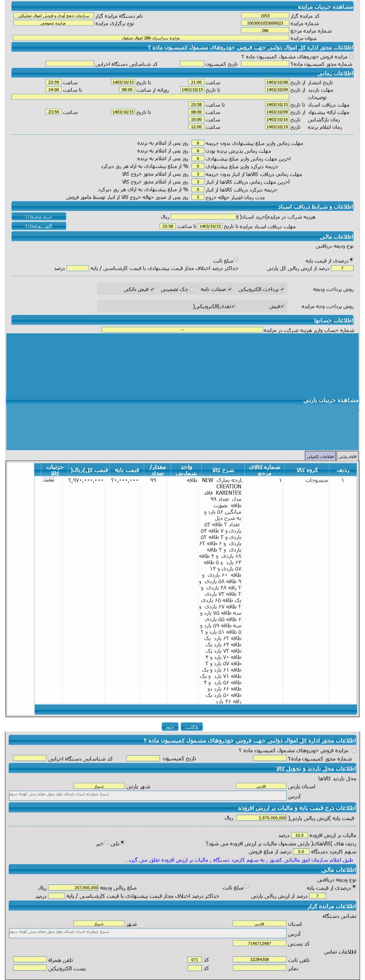Image resolution: width=365 pixels, height=980 pixels.
Task: Click the تلفن ثابت field showing 32284308
Action: 259,959
